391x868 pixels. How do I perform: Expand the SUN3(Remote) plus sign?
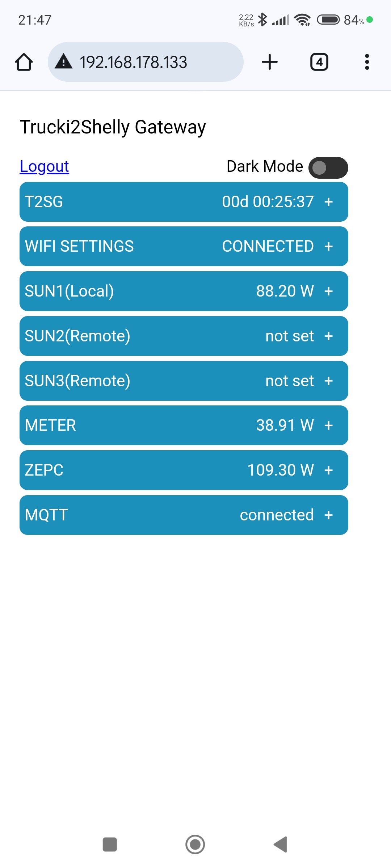tap(328, 381)
